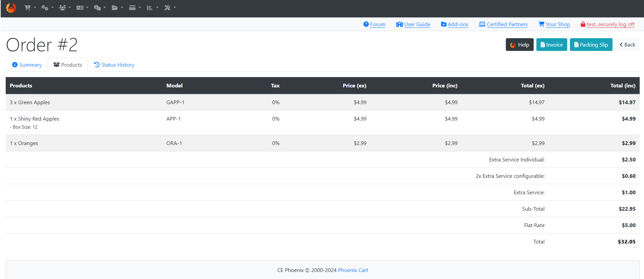Open the customers group icon menu

(x=65, y=7)
